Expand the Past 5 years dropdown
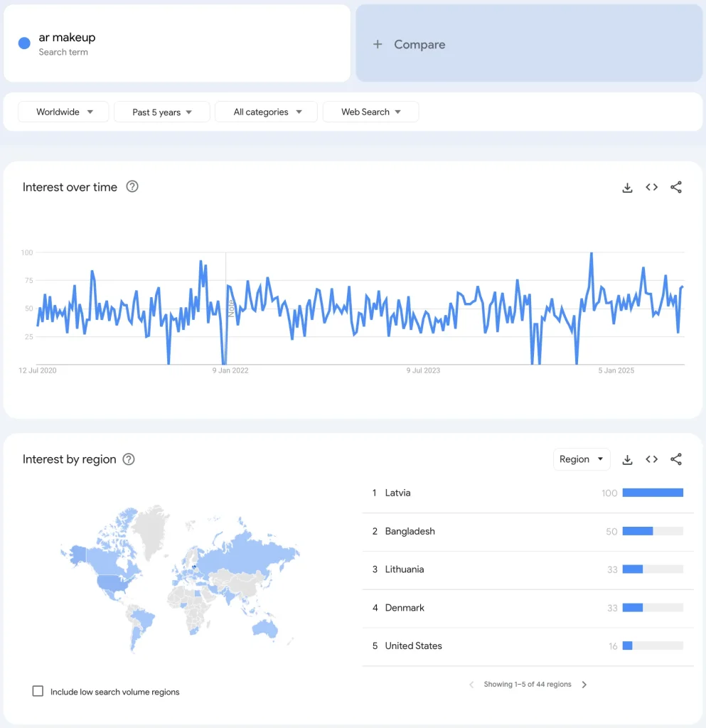Viewport: 706px width, 728px height. [162, 112]
